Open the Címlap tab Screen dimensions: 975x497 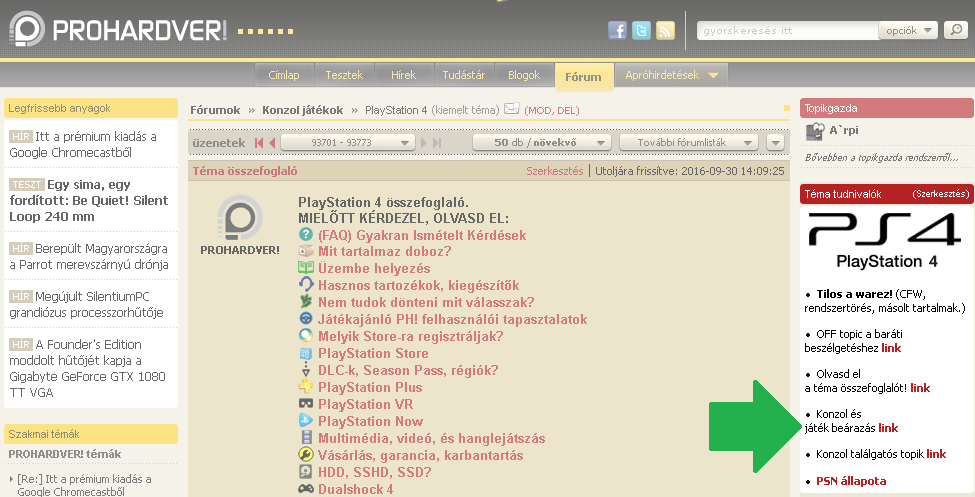coord(284,75)
